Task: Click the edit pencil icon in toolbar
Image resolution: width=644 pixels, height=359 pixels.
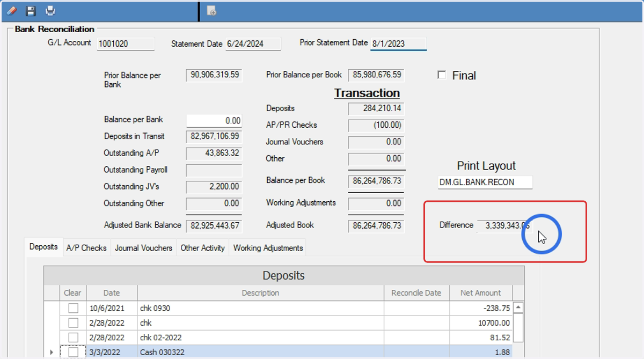Action: coord(11,10)
